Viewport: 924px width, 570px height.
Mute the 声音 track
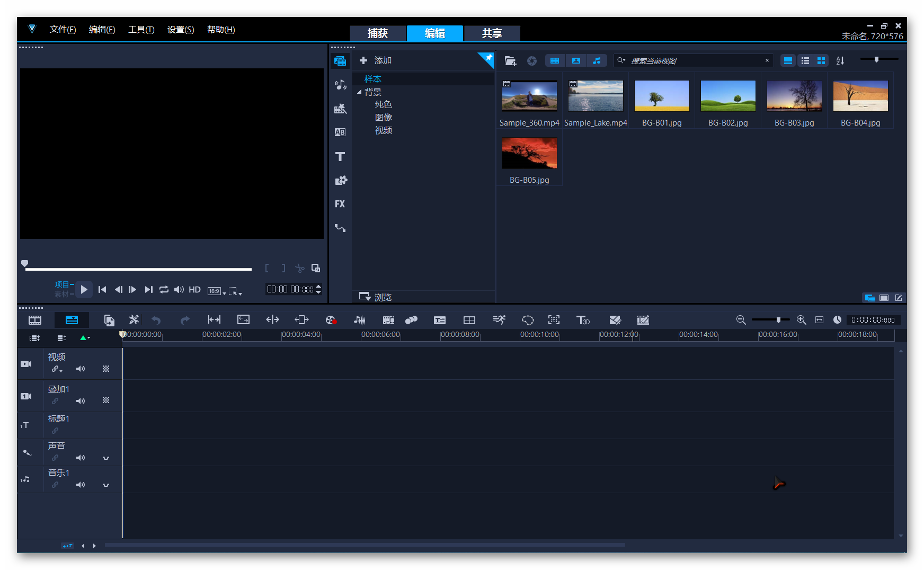(x=81, y=458)
